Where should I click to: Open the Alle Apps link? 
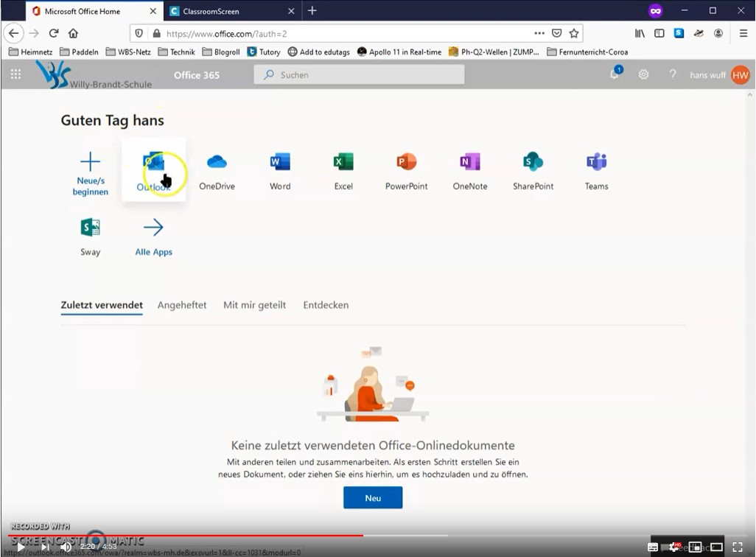click(153, 236)
